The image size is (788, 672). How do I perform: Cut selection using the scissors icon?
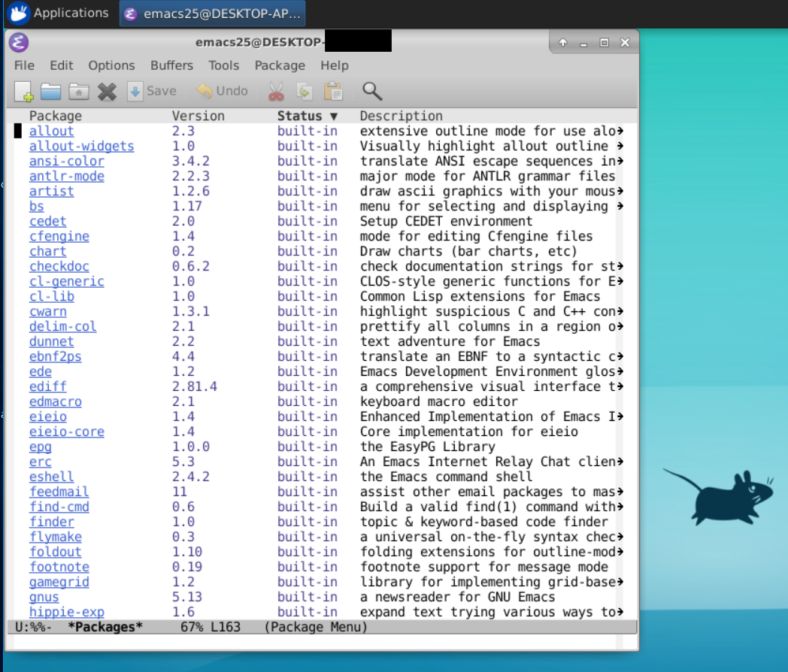(x=276, y=92)
